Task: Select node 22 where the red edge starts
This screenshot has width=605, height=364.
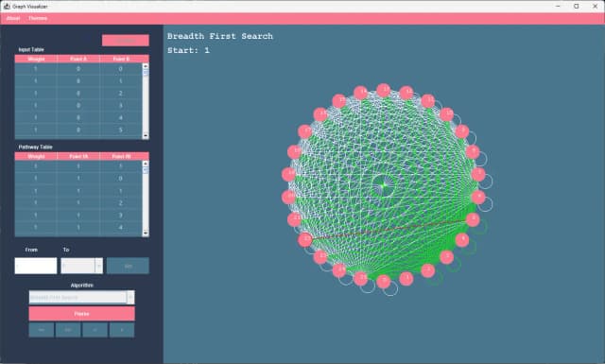Action: click(x=305, y=239)
